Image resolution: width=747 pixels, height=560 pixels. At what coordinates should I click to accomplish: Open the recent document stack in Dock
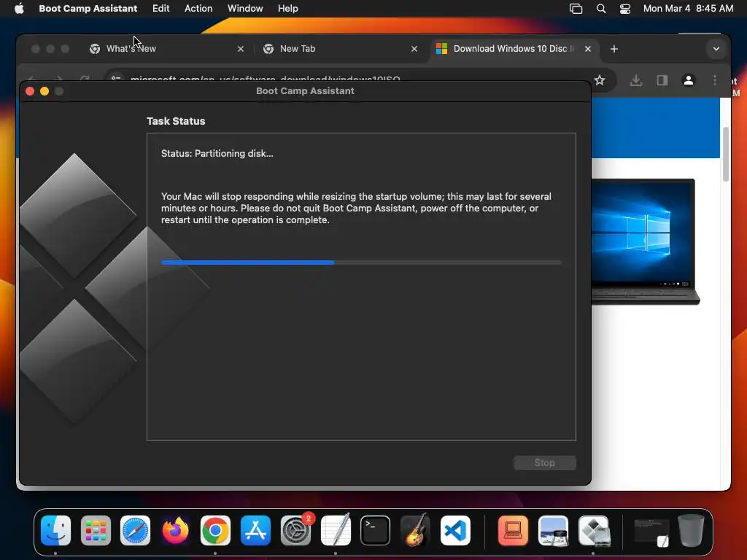(651, 532)
